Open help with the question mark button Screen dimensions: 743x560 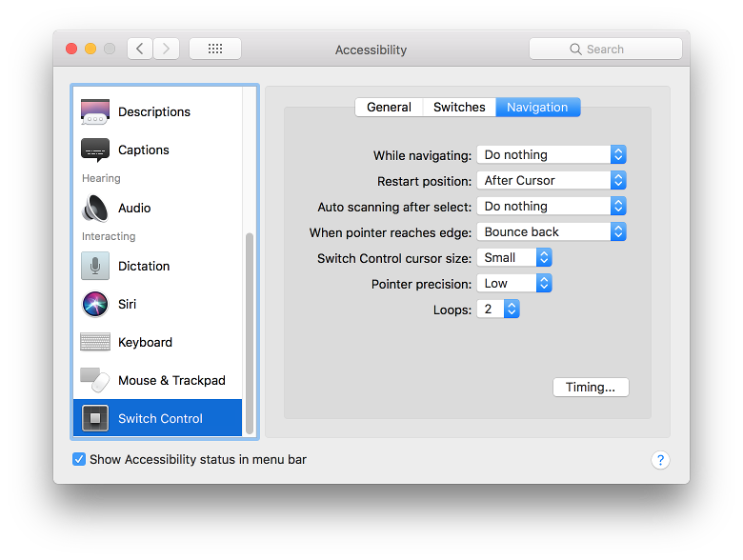coord(660,460)
